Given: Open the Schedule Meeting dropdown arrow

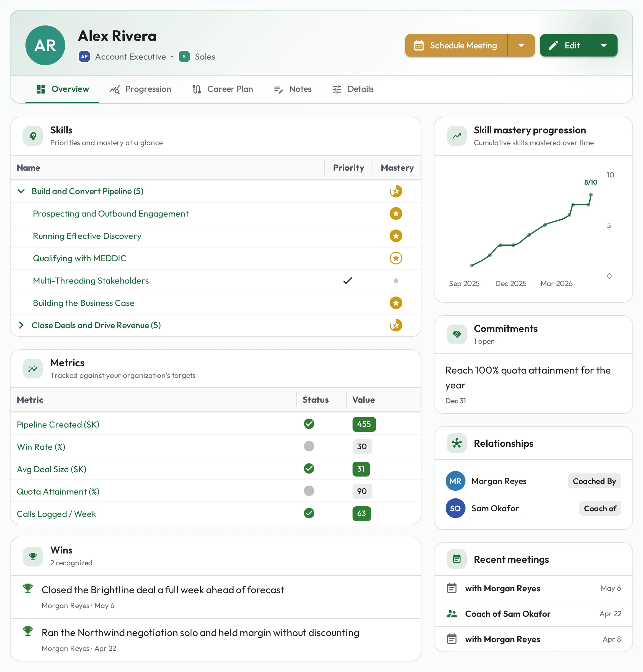Looking at the screenshot, I should click(x=521, y=45).
